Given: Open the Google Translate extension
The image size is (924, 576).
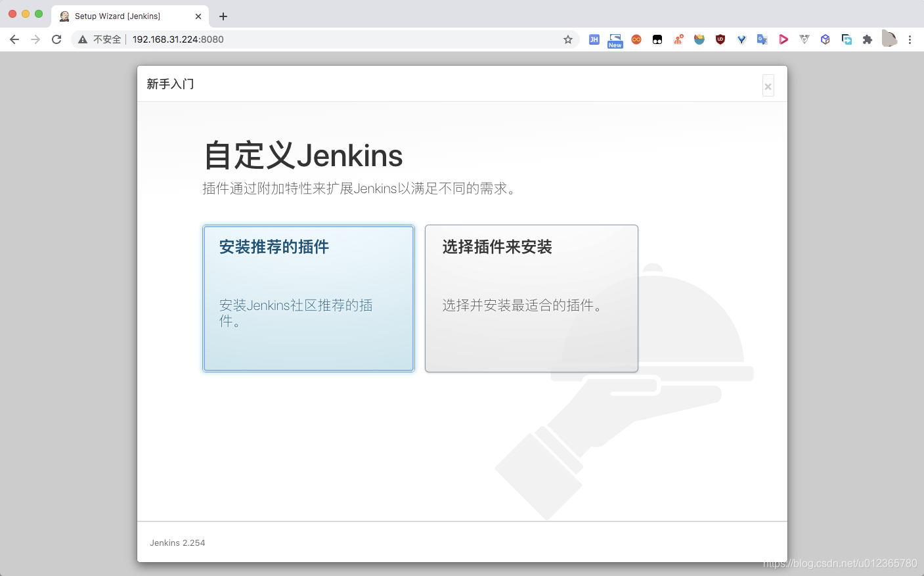Looking at the screenshot, I should coord(762,39).
